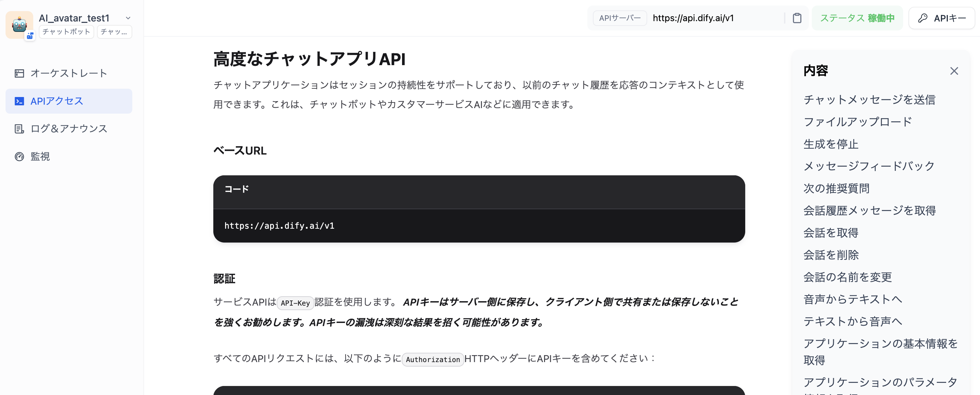Image resolution: width=980 pixels, height=395 pixels.
Task: Expand the AI_avatar_test1 app name dropdown
Action: pos(128,18)
